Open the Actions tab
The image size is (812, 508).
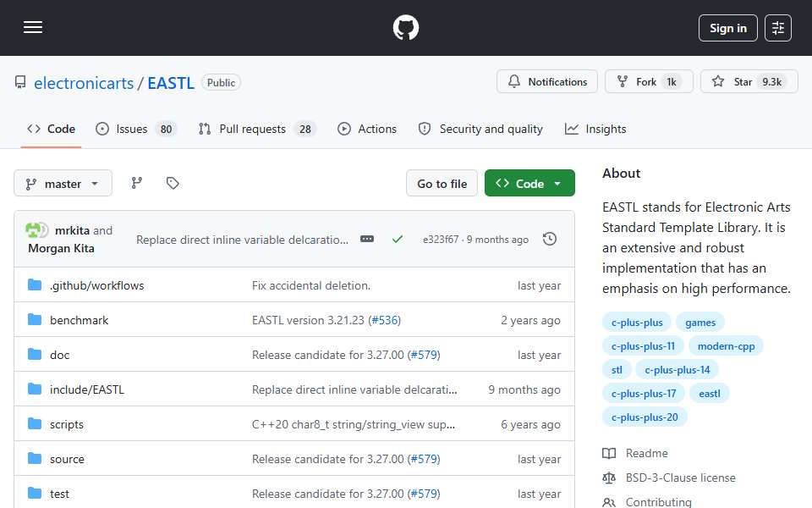click(366, 129)
